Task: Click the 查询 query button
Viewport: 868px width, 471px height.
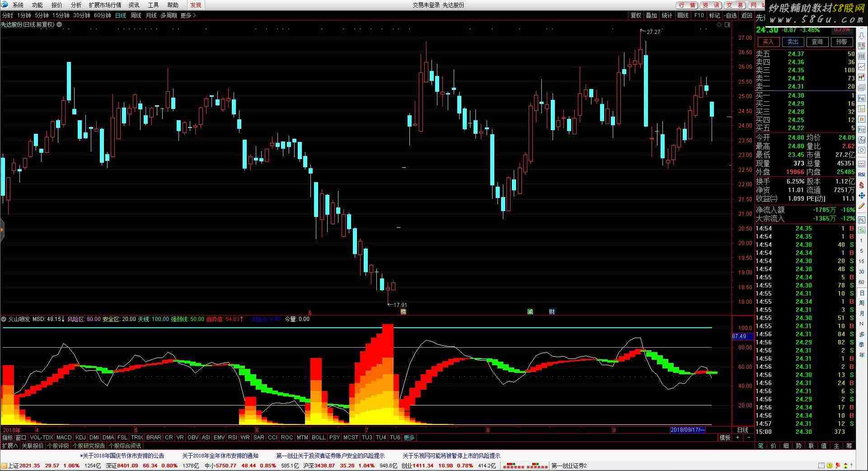Action: point(817,42)
